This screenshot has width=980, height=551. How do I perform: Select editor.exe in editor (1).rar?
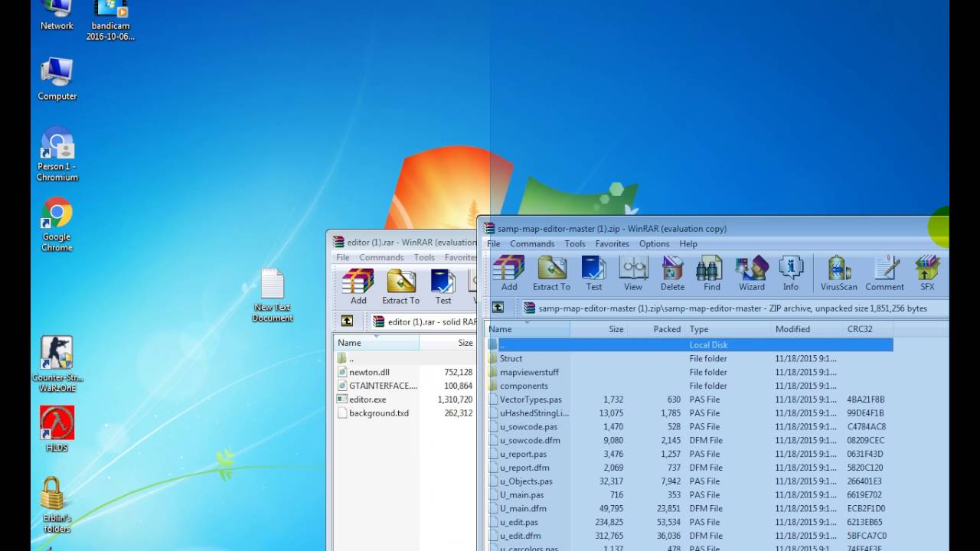click(x=406, y=399)
